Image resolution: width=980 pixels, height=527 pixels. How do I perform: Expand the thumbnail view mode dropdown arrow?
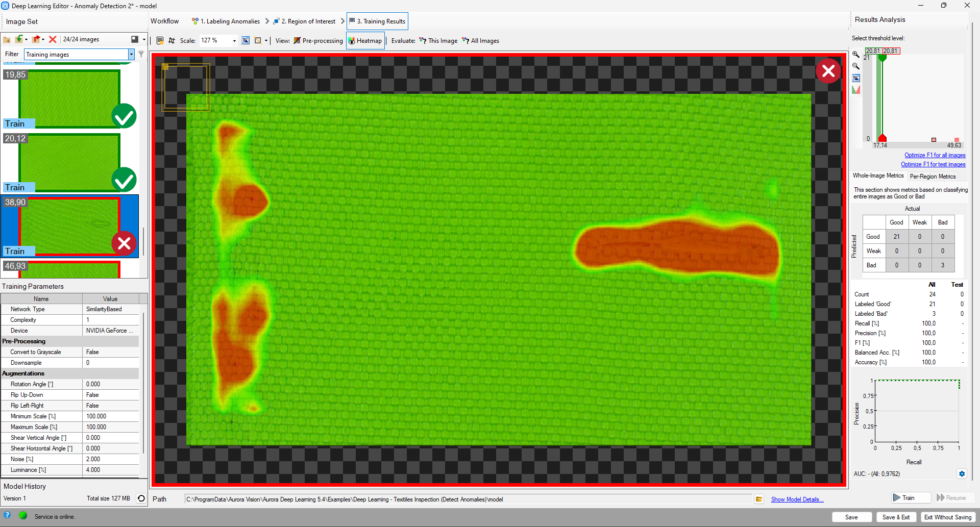(144, 39)
